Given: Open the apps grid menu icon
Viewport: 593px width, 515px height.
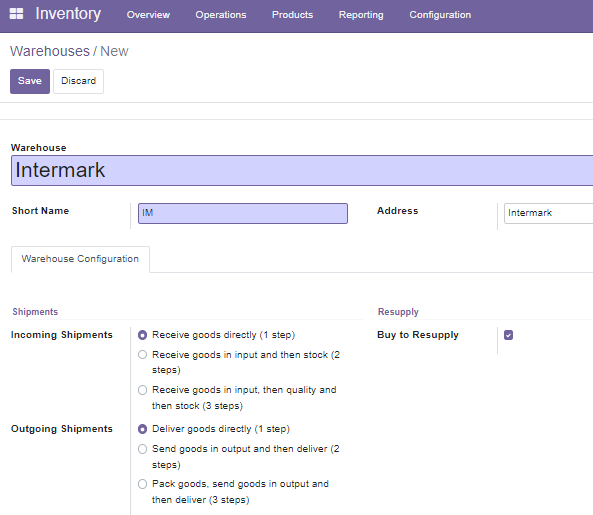Looking at the screenshot, I should pyautogui.click(x=16, y=14).
